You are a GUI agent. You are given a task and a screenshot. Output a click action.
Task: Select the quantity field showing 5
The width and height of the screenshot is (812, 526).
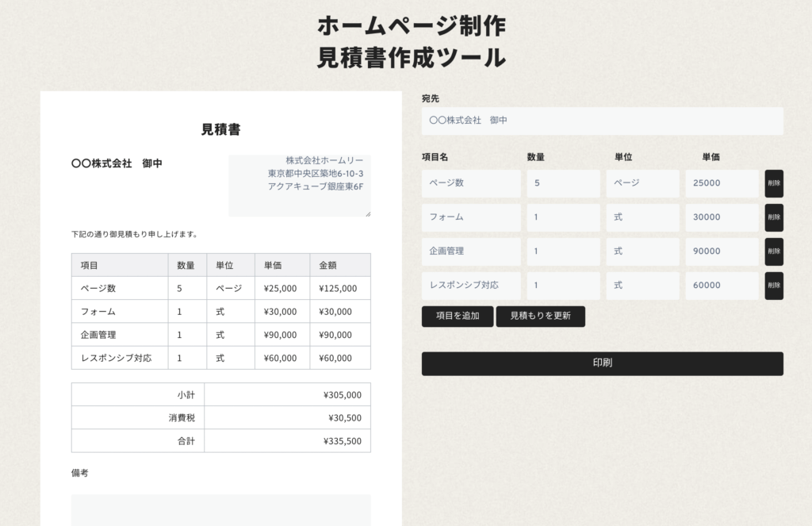(x=563, y=183)
